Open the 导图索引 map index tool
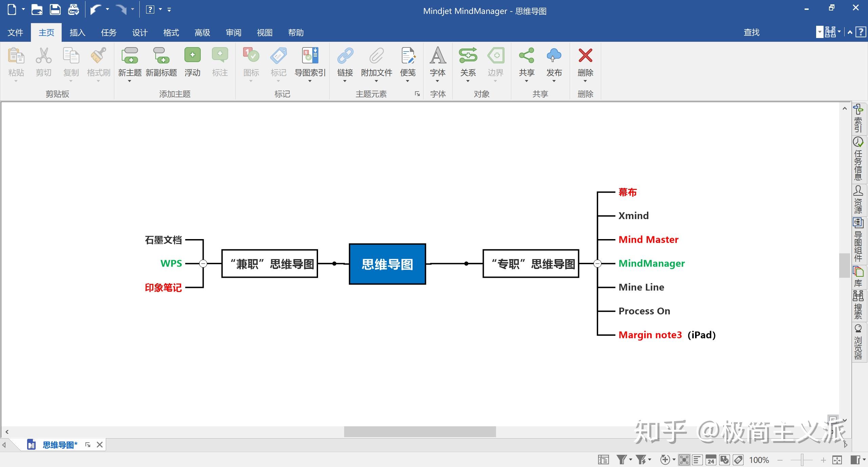The width and height of the screenshot is (868, 467). point(310,64)
